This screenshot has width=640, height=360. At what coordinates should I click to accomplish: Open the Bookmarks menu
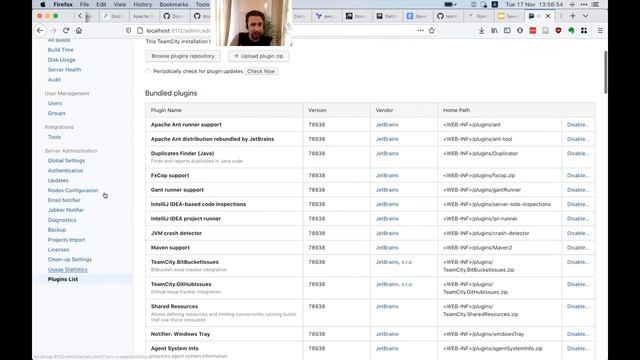173,4
